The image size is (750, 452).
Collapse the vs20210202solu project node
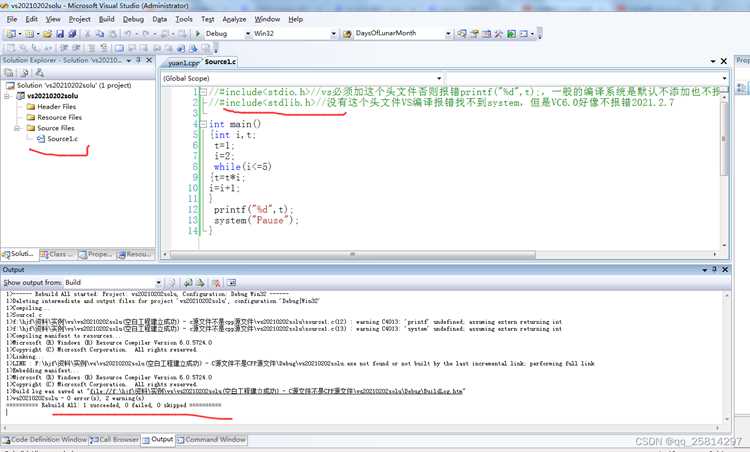click(x=7, y=96)
